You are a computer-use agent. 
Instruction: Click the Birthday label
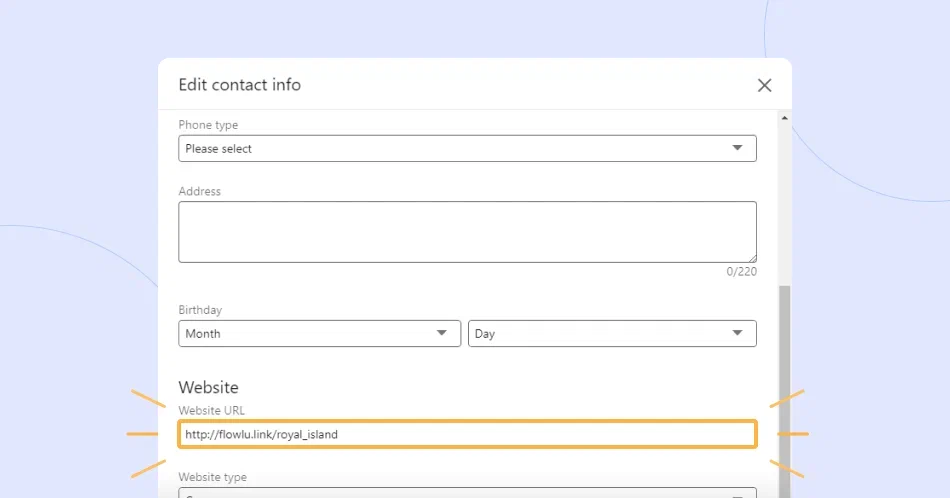click(x=200, y=310)
